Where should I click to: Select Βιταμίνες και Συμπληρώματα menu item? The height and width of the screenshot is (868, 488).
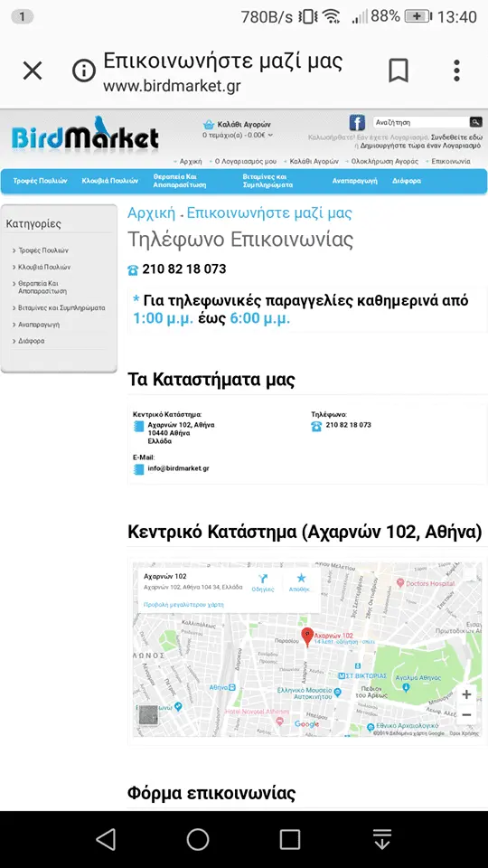(267, 181)
